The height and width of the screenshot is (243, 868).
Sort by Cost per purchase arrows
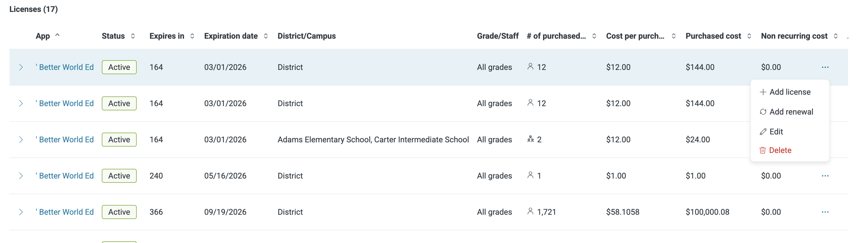[673, 36]
